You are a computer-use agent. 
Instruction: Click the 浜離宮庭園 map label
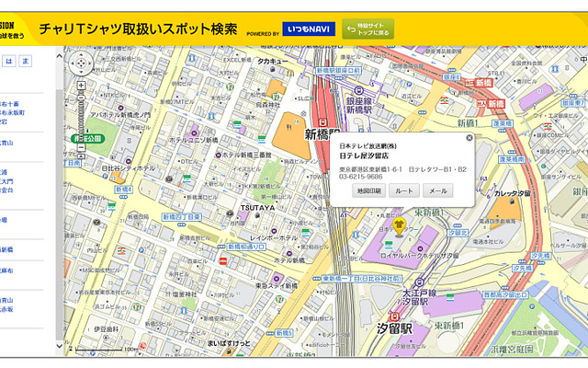(x=512, y=350)
